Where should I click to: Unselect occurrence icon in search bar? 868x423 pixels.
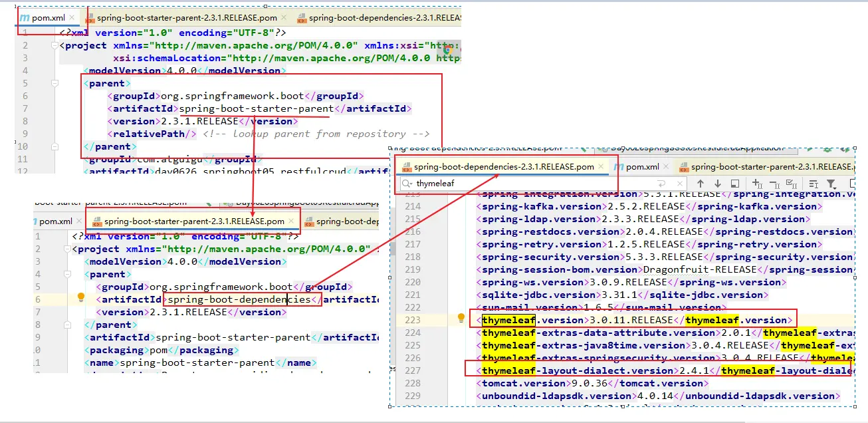coord(774,184)
